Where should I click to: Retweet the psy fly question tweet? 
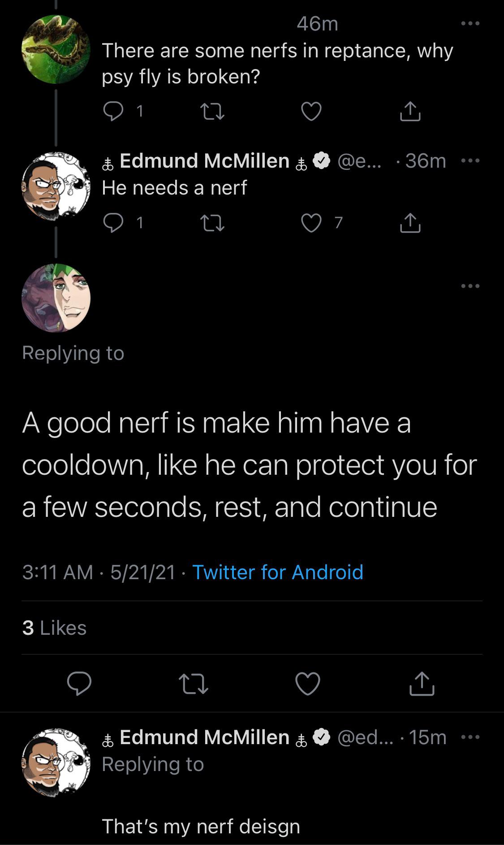212,111
